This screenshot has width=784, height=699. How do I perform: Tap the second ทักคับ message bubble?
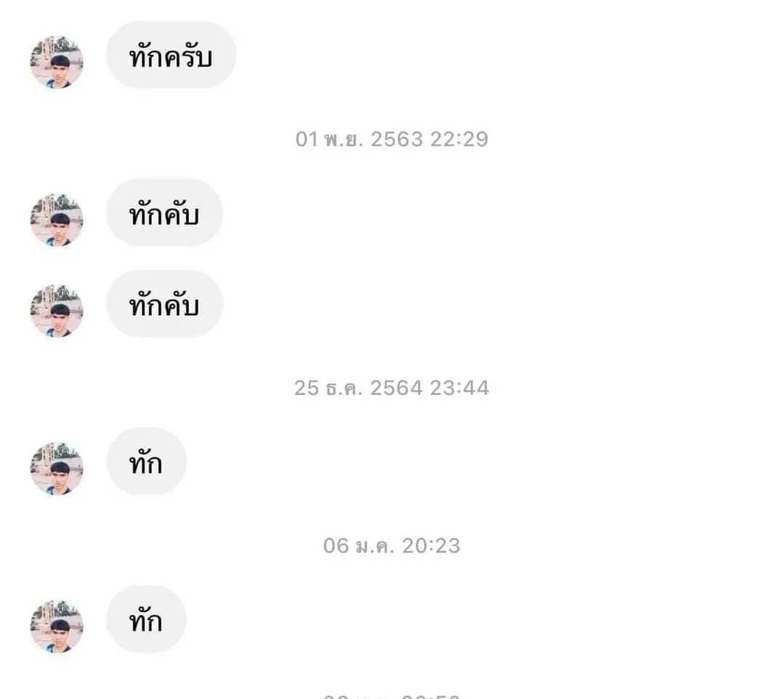[x=164, y=304]
